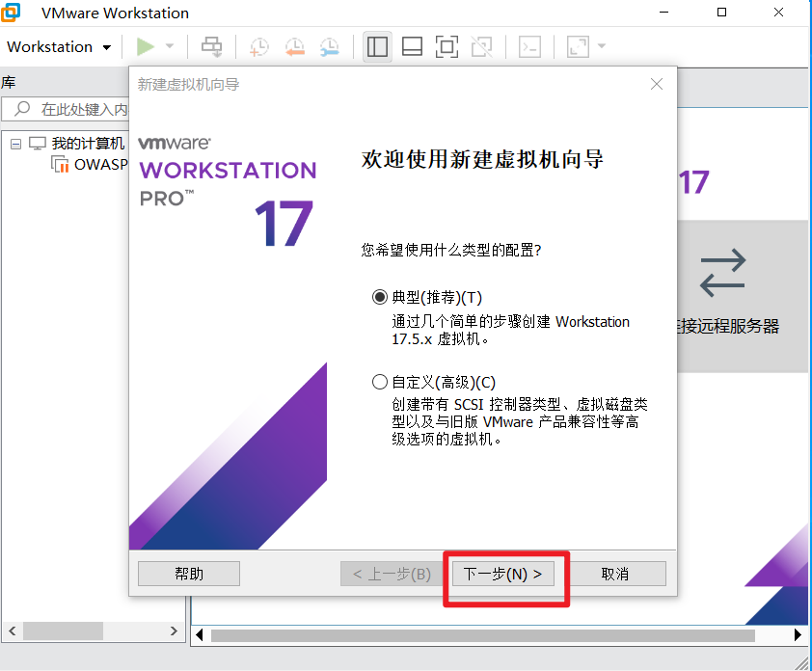Toggle the library sidebar view icon

pos(377,46)
